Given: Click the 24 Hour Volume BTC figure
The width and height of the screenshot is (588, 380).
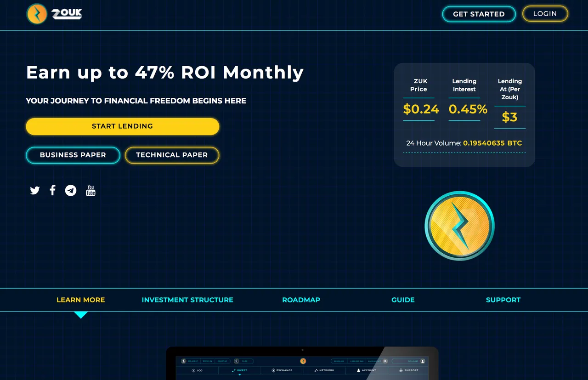Looking at the screenshot, I should click(x=492, y=143).
